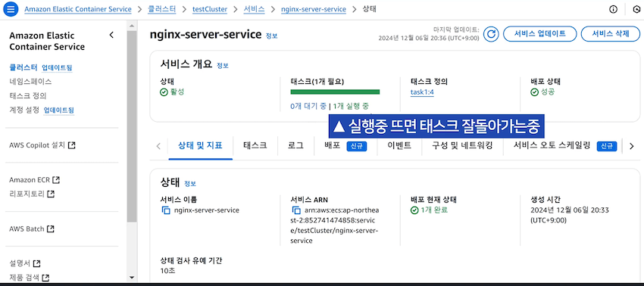Collapse the Amazon ECS sidebar panel
The width and height of the screenshot is (644, 286).
pyautogui.click(x=111, y=35)
